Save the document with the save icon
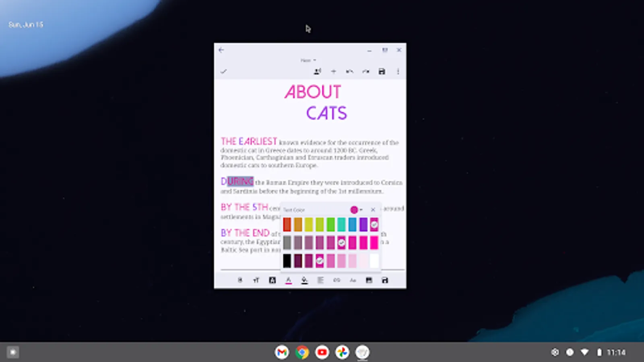Screen dimensions: 644x362 click(382, 71)
